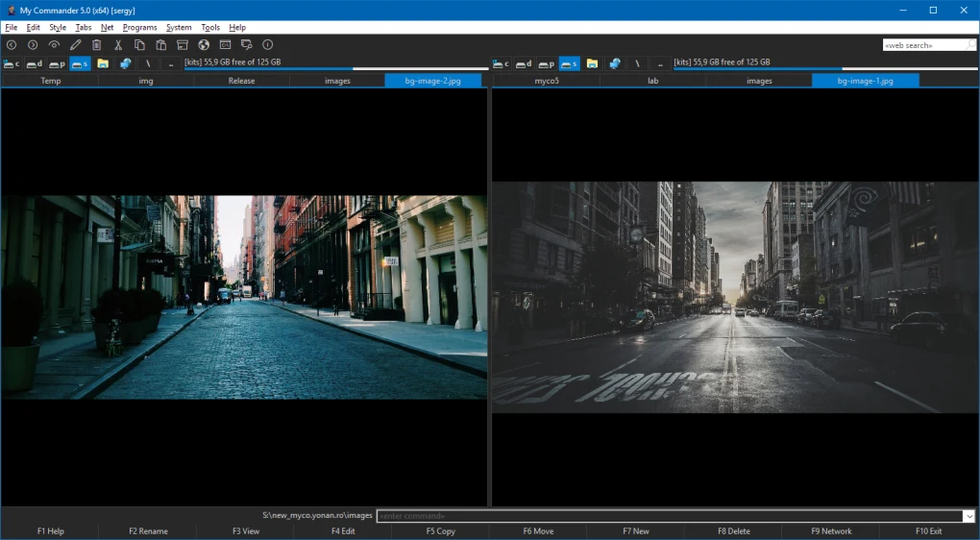Image resolution: width=980 pixels, height=540 pixels.
Task: Select drive p in right panel
Action: [547, 63]
